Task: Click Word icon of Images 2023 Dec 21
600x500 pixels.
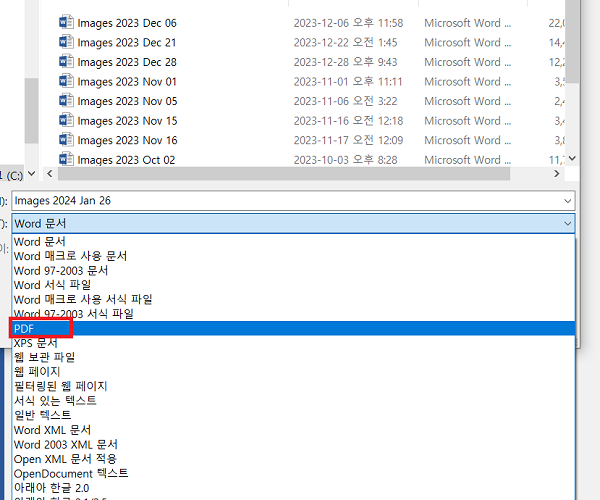Action: [66, 42]
